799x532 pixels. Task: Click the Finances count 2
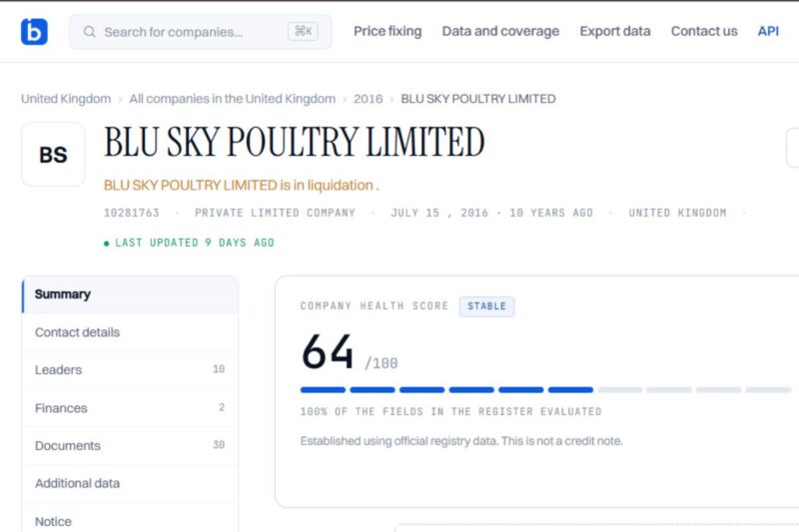pyautogui.click(x=222, y=407)
